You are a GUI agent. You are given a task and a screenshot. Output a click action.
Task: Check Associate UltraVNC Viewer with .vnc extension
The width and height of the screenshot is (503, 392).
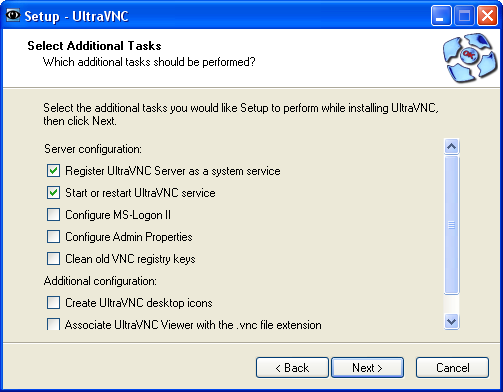[53, 324]
